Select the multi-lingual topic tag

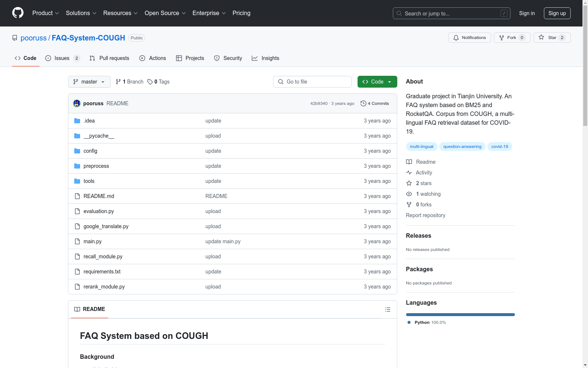422,146
